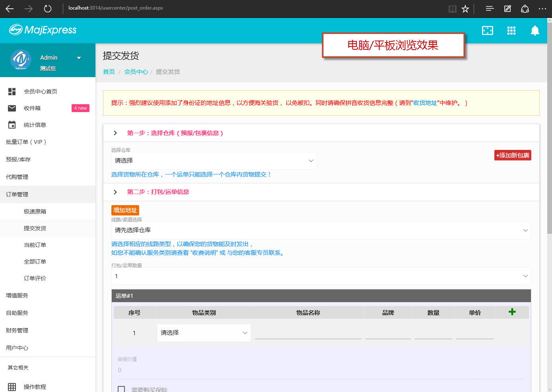Click the browser forward arrow
Viewport: 552px width, 392px height.
point(29,8)
